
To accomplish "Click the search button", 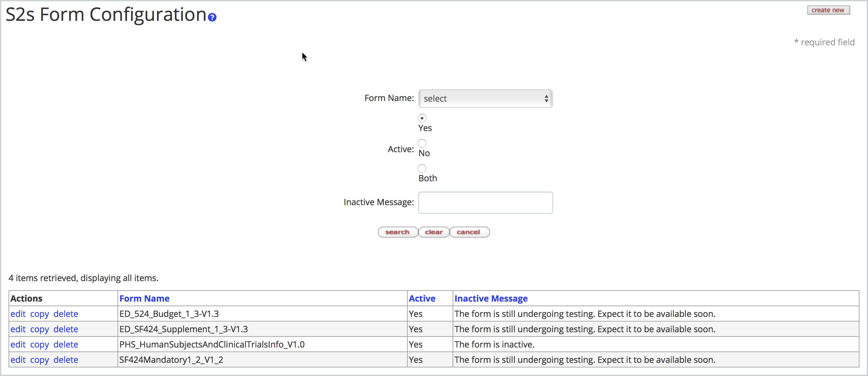I will pyautogui.click(x=398, y=232).
